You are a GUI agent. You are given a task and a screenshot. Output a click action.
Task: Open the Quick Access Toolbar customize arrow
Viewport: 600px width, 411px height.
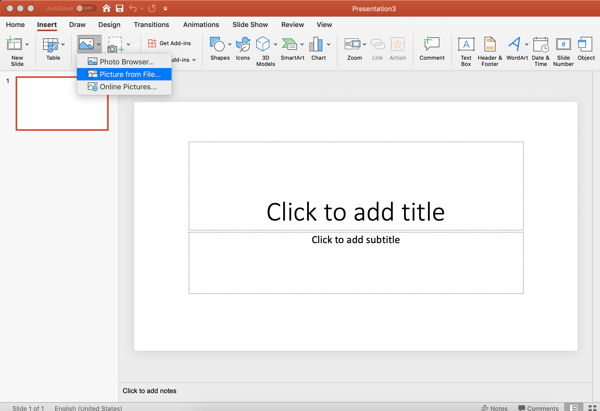pyautogui.click(x=165, y=8)
